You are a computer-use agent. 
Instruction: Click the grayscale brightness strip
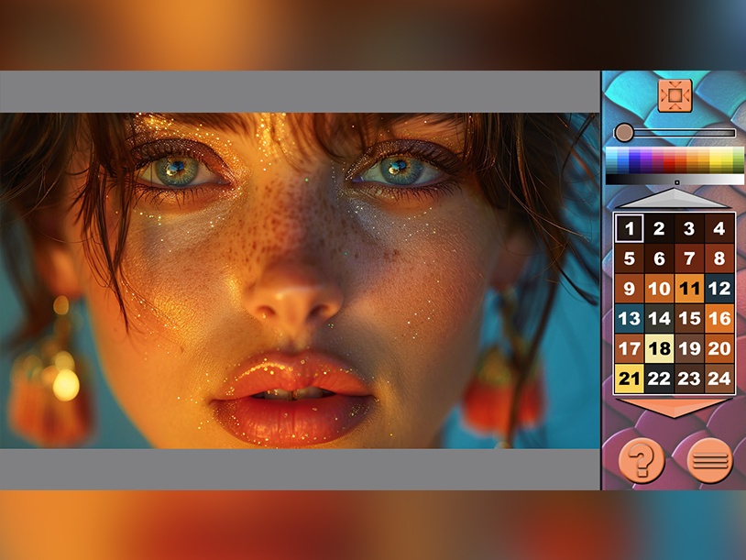point(675,180)
